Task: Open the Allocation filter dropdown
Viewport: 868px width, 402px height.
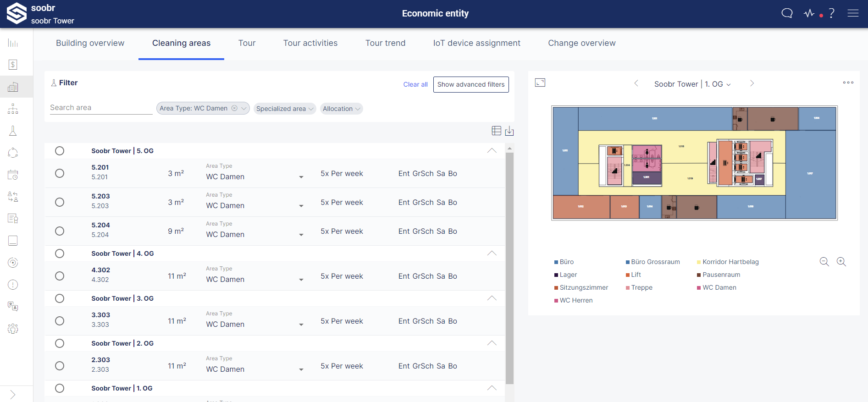Action: pyautogui.click(x=342, y=109)
